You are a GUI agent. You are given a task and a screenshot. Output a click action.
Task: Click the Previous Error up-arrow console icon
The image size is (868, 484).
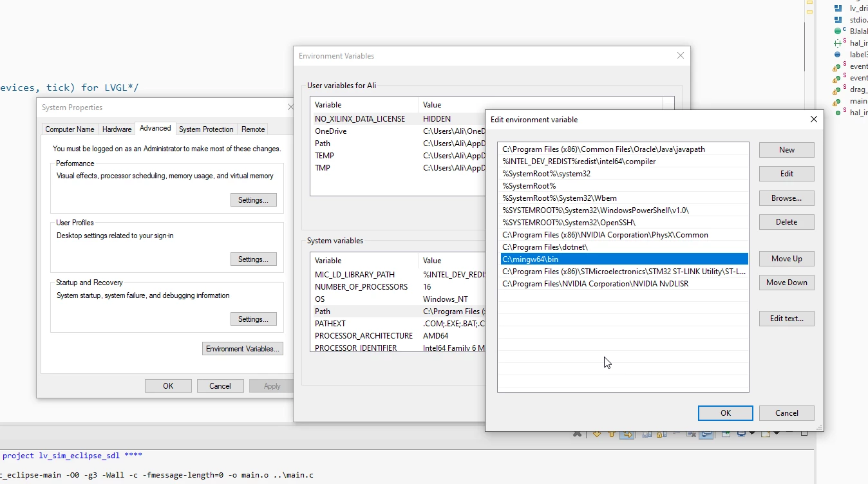tap(612, 434)
